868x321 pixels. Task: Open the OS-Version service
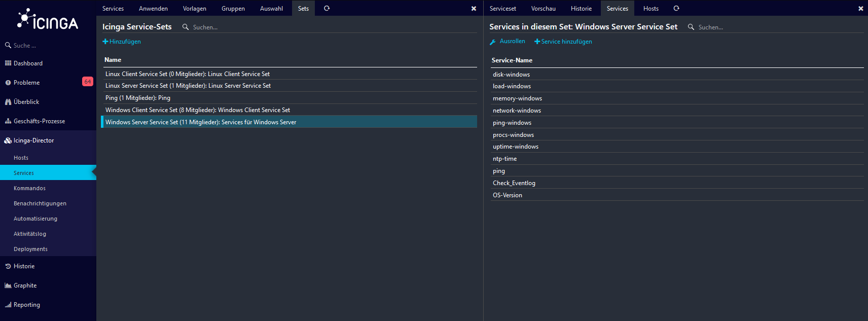[677, 195]
